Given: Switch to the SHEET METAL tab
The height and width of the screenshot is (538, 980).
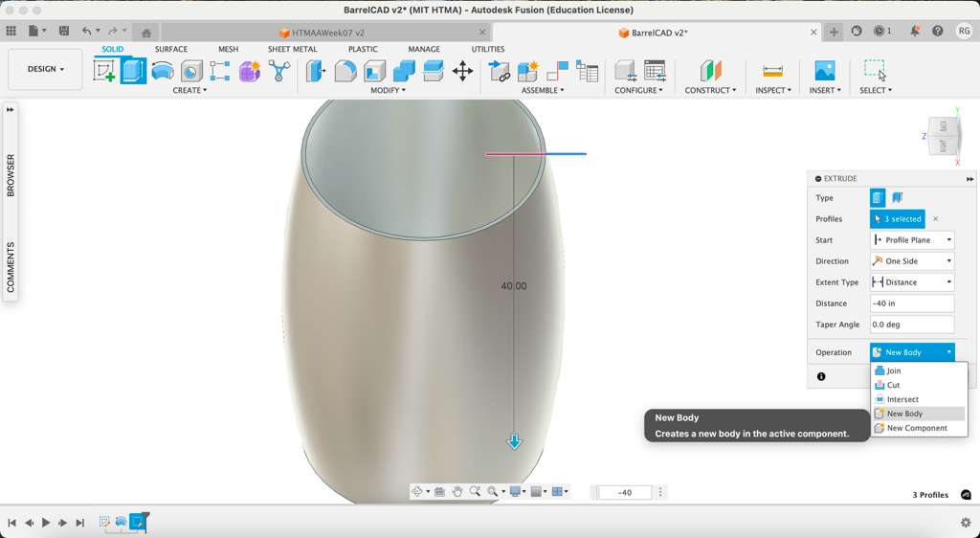Looking at the screenshot, I should 292,49.
